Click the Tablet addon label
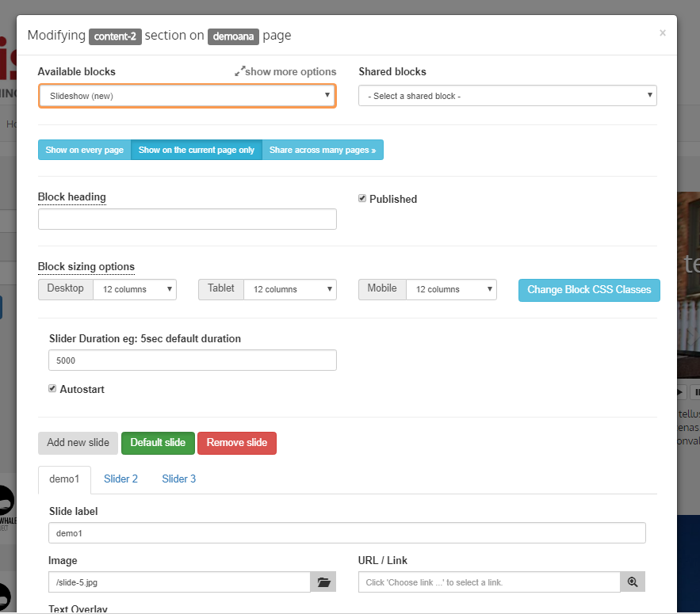This screenshot has width=700, height=614. pyautogui.click(x=221, y=288)
